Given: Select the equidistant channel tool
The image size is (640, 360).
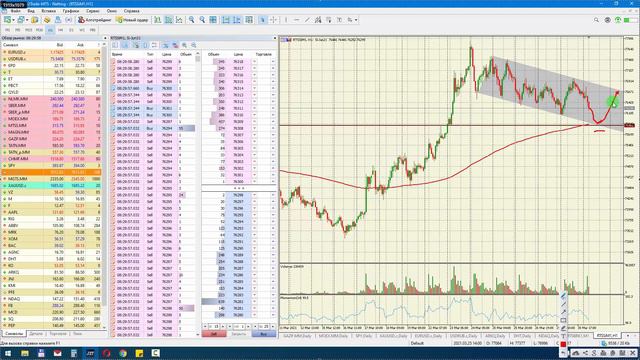Looking at the screenshot, I should click(x=318, y=20).
